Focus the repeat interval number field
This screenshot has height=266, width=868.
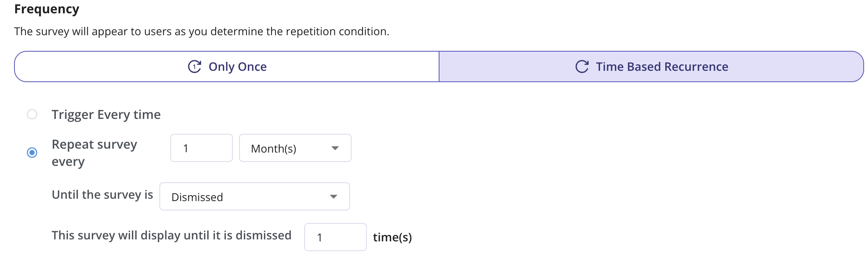pyautogui.click(x=201, y=148)
